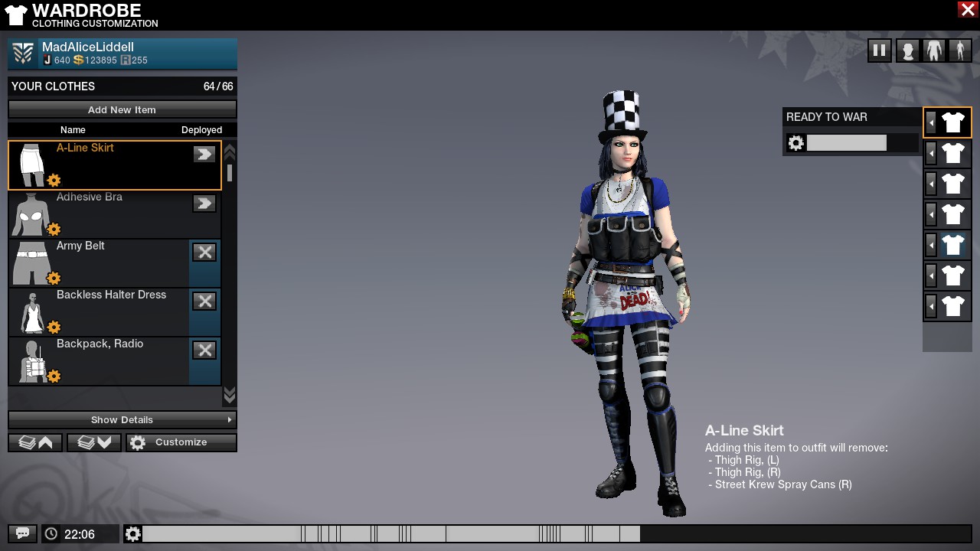The width and height of the screenshot is (980, 551).
Task: Move the selected layer up
Action: click(x=35, y=442)
